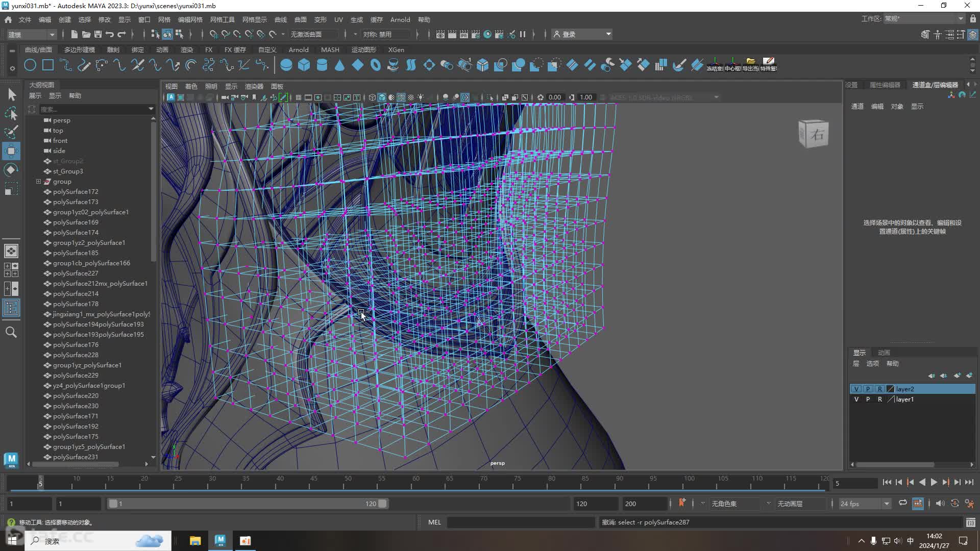This screenshot has width=980, height=551.
Task: Open the viewport 着色 menu
Action: pos(191,86)
